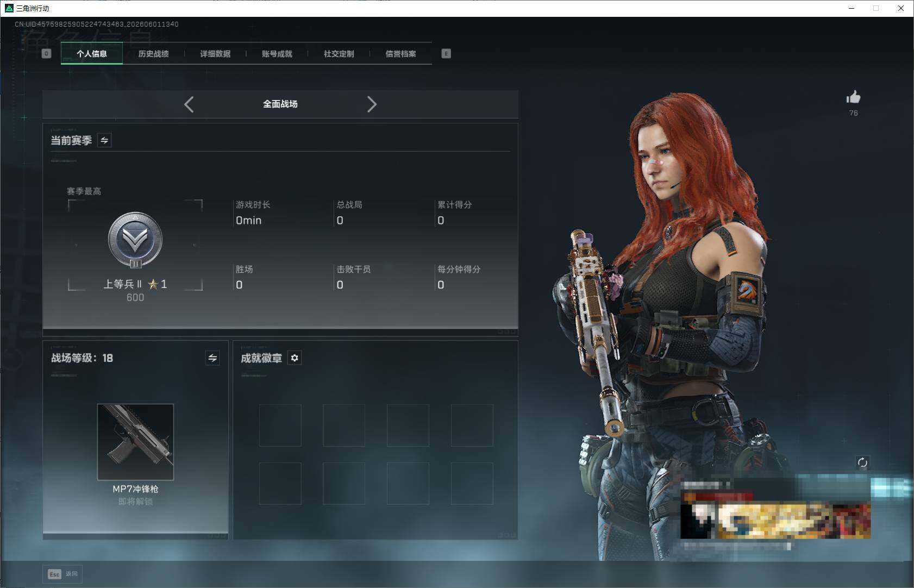This screenshot has width=914, height=588.
Task: Click the CN UID text at top
Action: [97, 24]
